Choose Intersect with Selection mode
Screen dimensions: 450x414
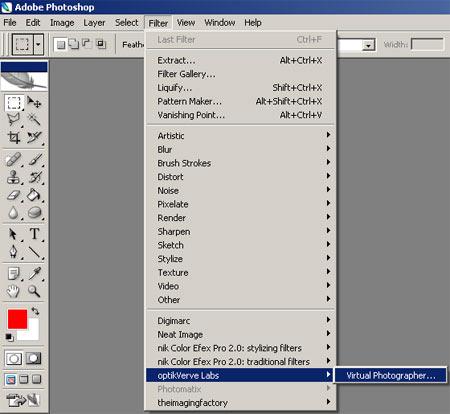click(x=101, y=44)
